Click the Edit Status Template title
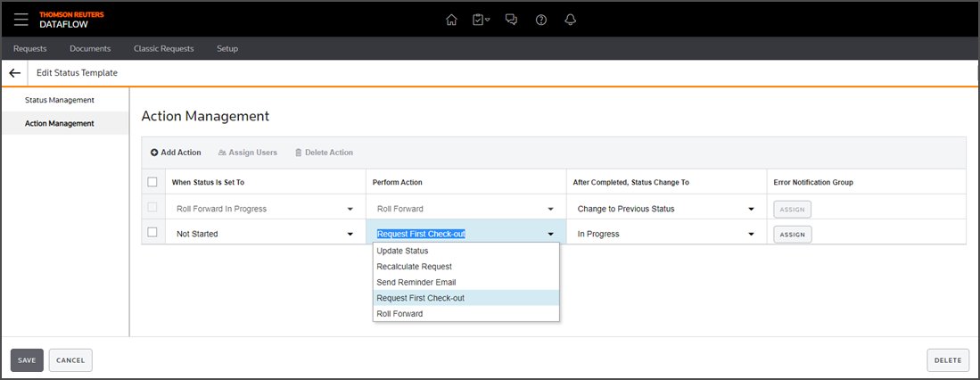980x380 pixels. (77, 73)
